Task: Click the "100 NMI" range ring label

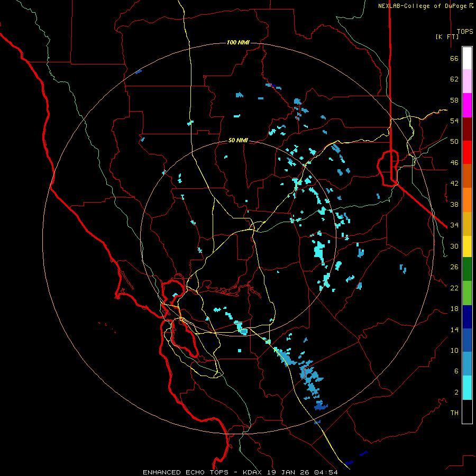Action: 238,42
